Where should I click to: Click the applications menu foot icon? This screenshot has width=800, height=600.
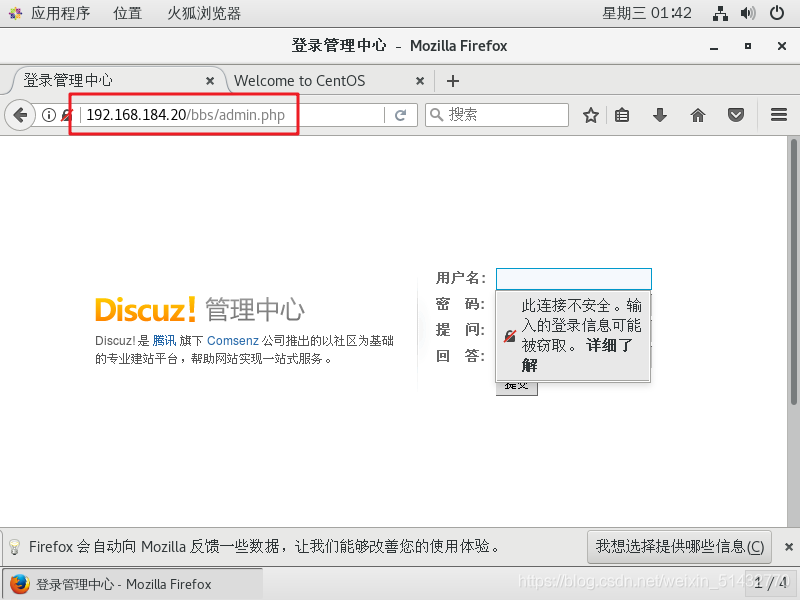pos(15,13)
